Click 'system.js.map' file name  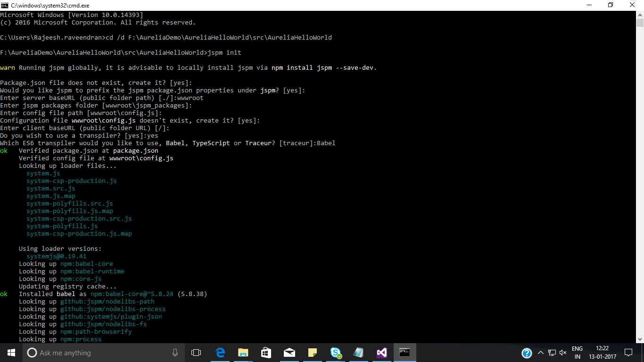pos(51,196)
